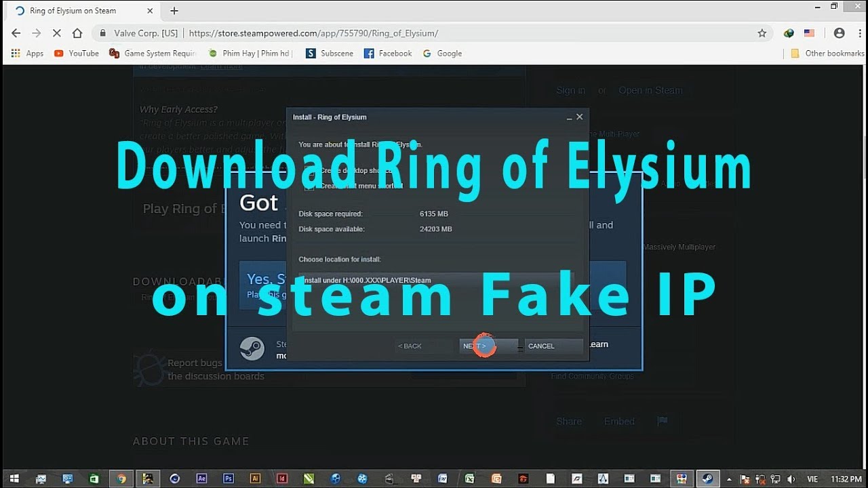Open Google Chrome from the taskbar
The width and height of the screenshot is (868, 488).
tap(121, 479)
